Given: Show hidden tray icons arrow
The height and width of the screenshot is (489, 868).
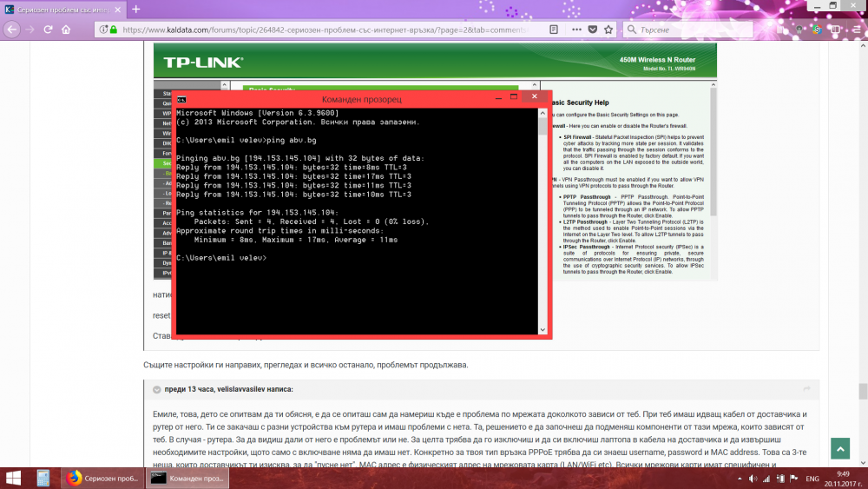Looking at the screenshot, I should [740, 479].
